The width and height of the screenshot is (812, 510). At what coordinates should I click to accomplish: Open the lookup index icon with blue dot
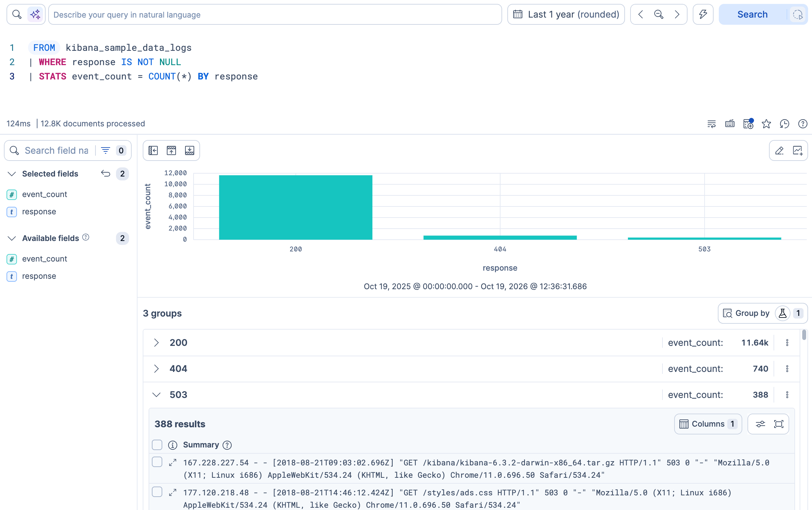(748, 124)
